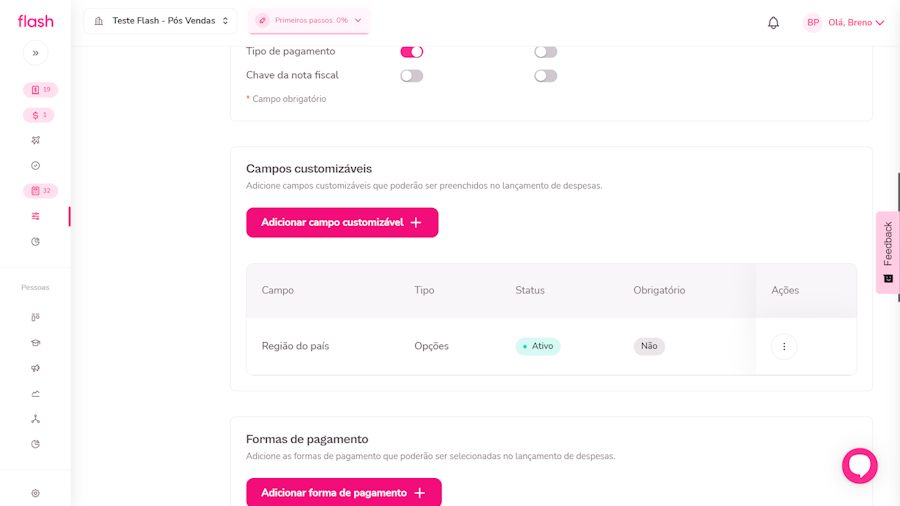900x506 pixels.
Task: Open the pink chat support bubble
Action: coord(859,465)
